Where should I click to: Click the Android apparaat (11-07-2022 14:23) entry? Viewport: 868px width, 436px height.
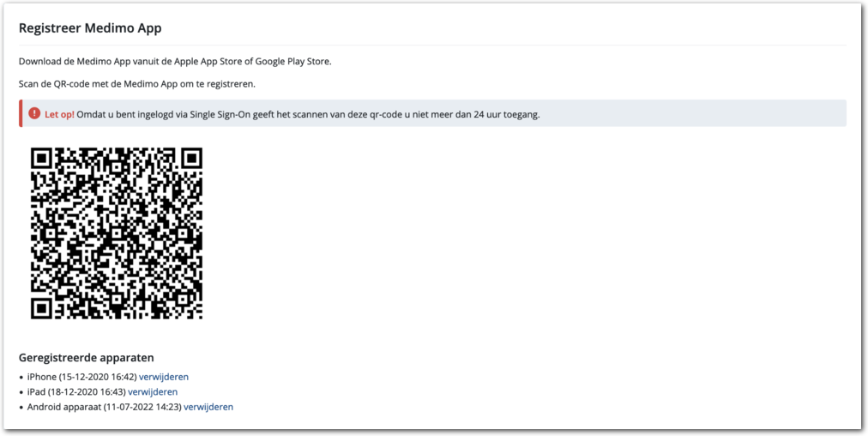click(x=104, y=407)
